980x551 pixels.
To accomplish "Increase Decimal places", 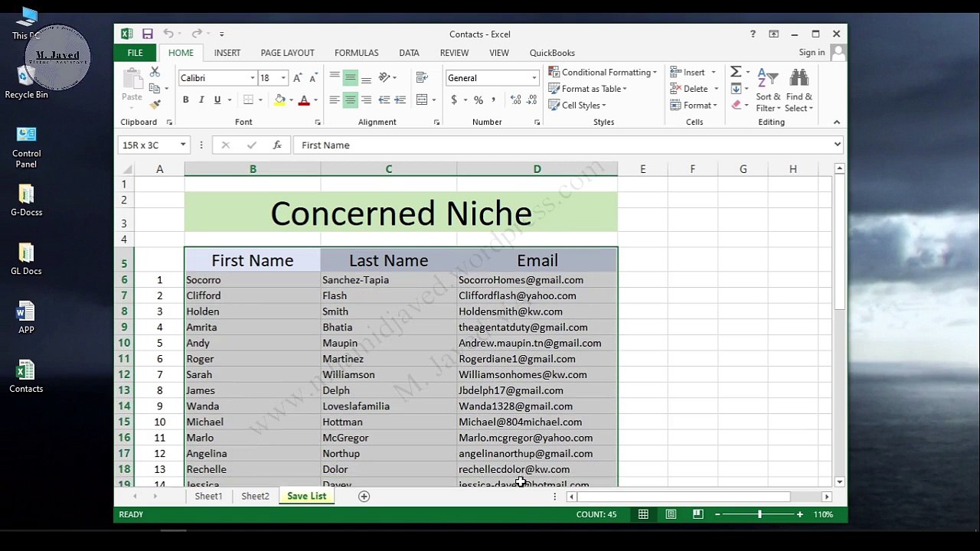I will (x=515, y=100).
